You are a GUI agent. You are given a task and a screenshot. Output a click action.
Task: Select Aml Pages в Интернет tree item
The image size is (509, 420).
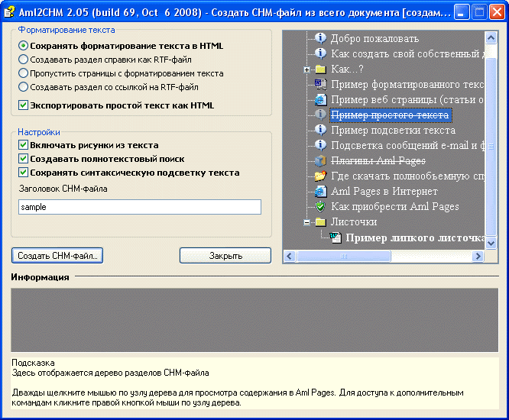point(384,192)
